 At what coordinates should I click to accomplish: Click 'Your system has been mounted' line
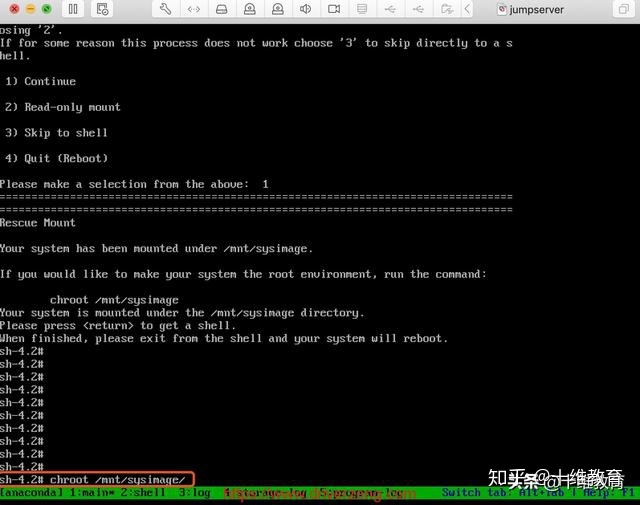click(x=156, y=249)
